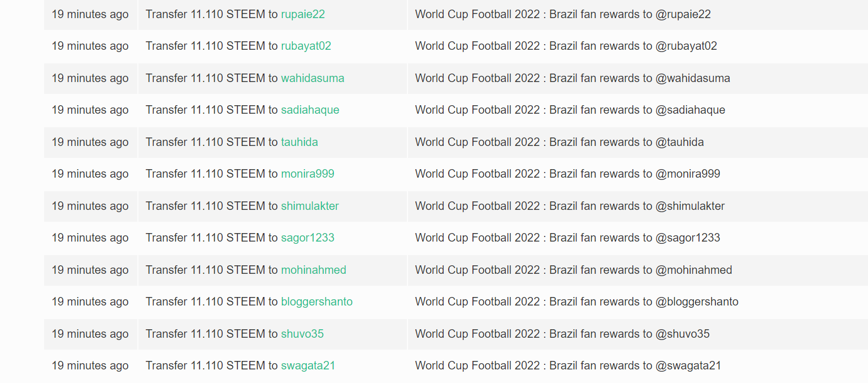The width and height of the screenshot is (868, 383).
Task: Open the sagor1233 account link
Action: (307, 238)
